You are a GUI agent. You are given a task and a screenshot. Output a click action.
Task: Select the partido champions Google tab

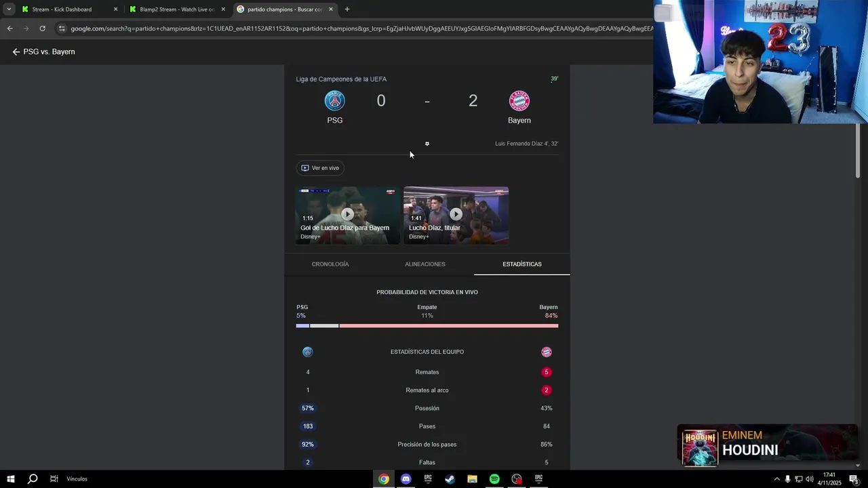285,9
